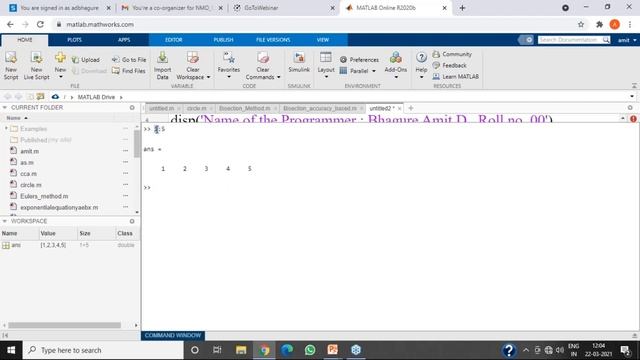640x360 pixels.
Task: Sort the workspace by the Value column
Action: pos(48,233)
